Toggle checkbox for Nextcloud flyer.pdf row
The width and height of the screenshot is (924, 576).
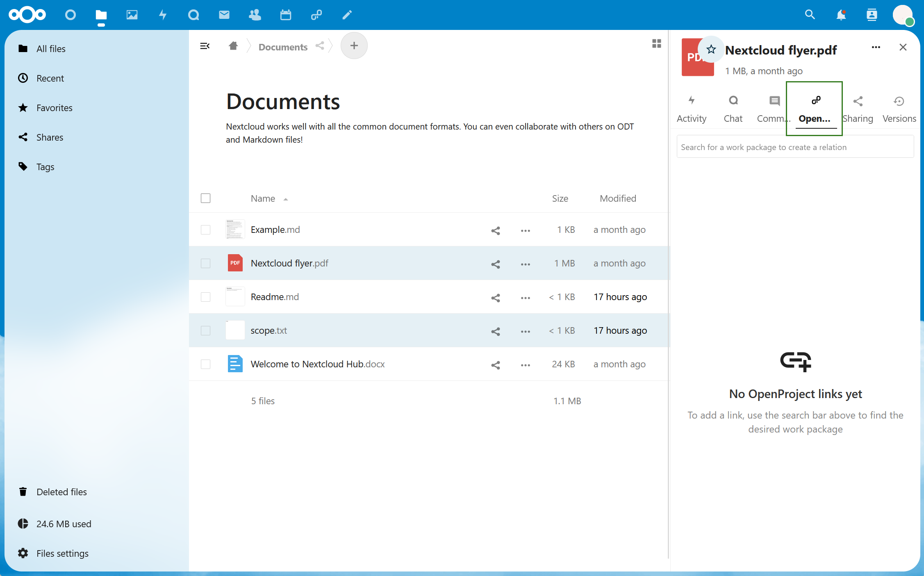click(206, 263)
